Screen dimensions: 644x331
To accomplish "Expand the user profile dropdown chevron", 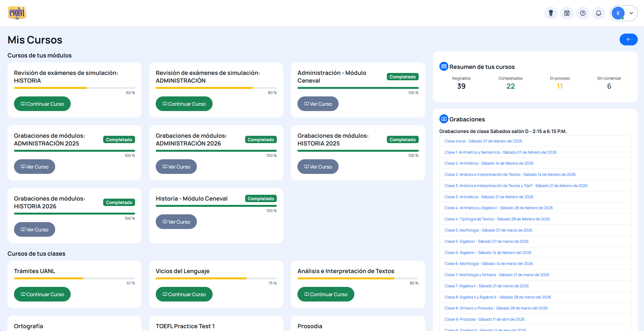I will 631,13.
